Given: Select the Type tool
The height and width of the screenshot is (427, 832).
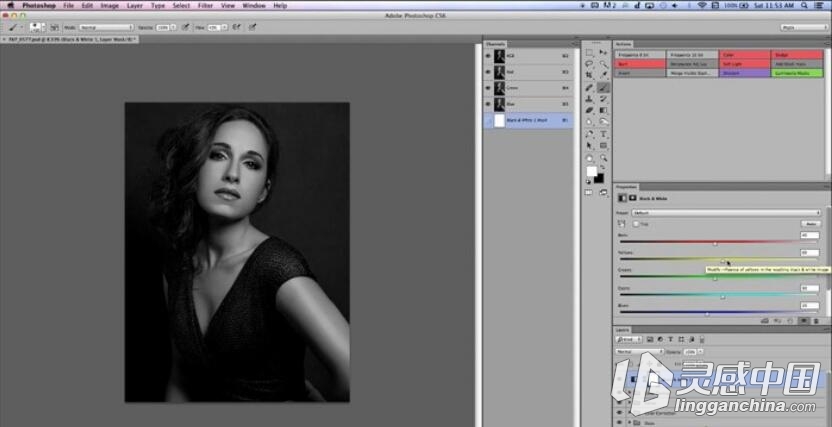Looking at the screenshot, I should pos(603,134).
